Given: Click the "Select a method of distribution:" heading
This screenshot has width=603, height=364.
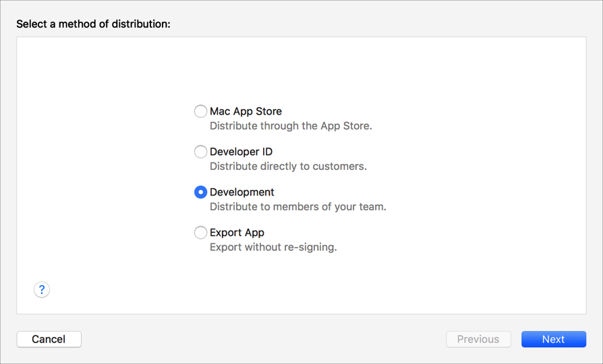Looking at the screenshot, I should pyautogui.click(x=93, y=24).
